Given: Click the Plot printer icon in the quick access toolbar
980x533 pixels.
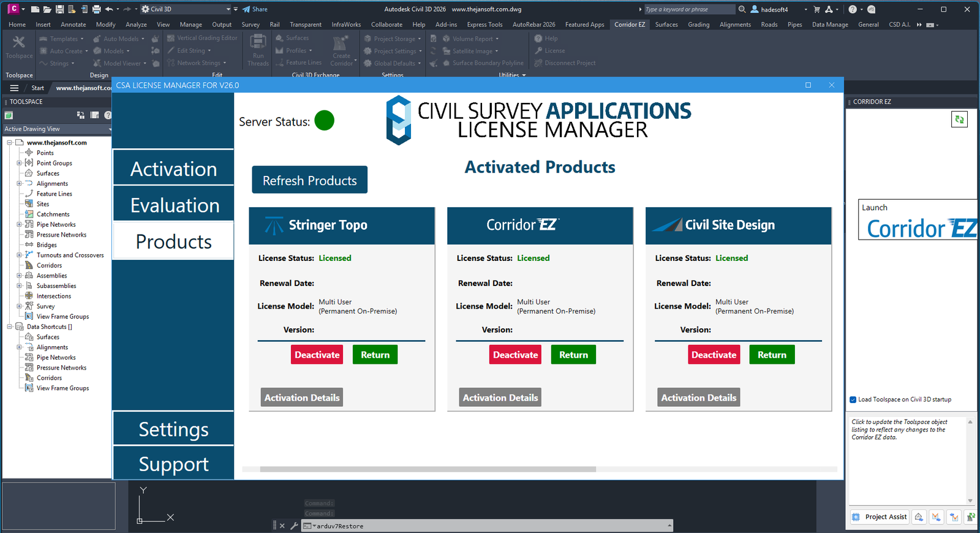Looking at the screenshot, I should tap(96, 9).
